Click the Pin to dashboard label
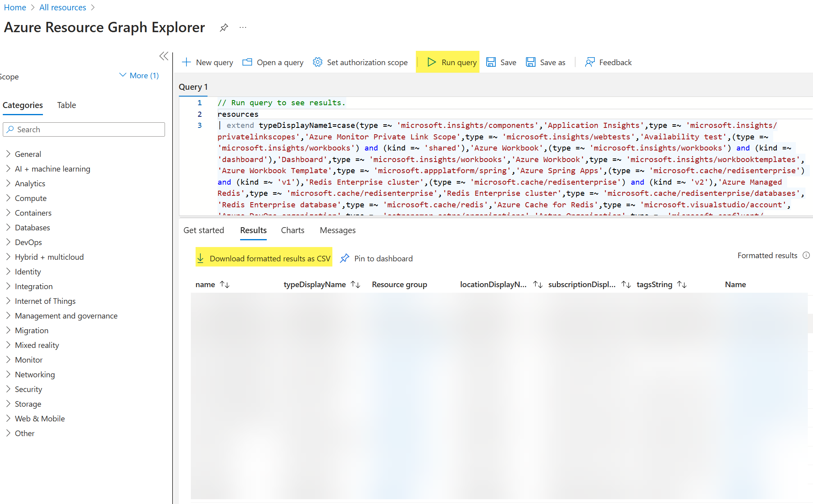The height and width of the screenshot is (504, 813). coord(383,259)
